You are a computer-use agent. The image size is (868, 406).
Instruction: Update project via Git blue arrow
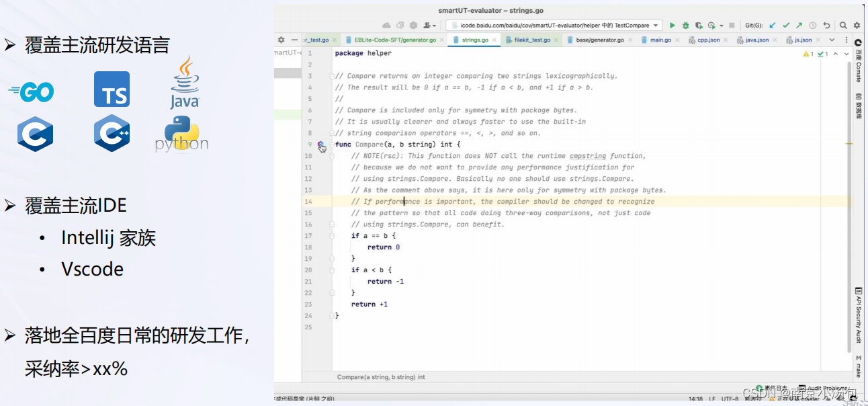point(772,26)
